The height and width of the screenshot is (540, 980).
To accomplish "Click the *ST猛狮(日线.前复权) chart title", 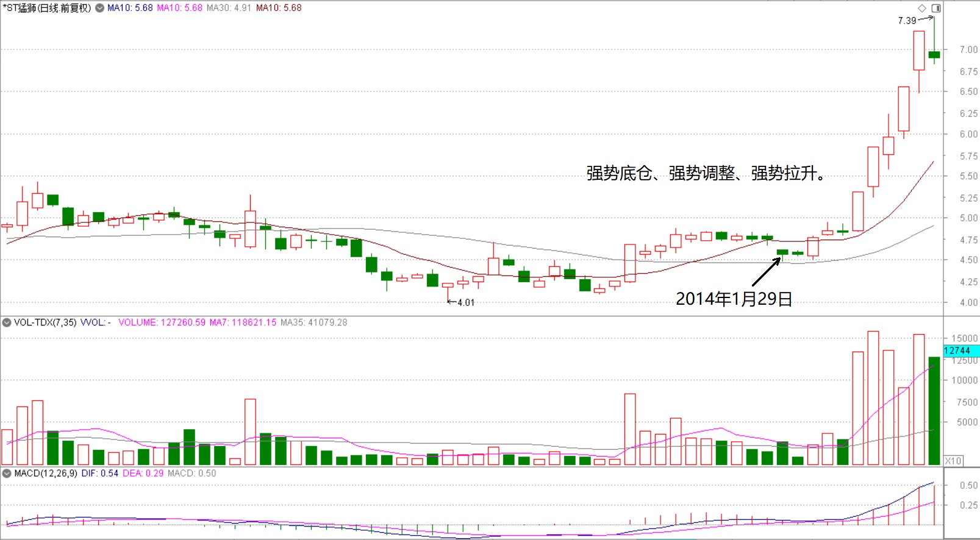I will 46,8.
